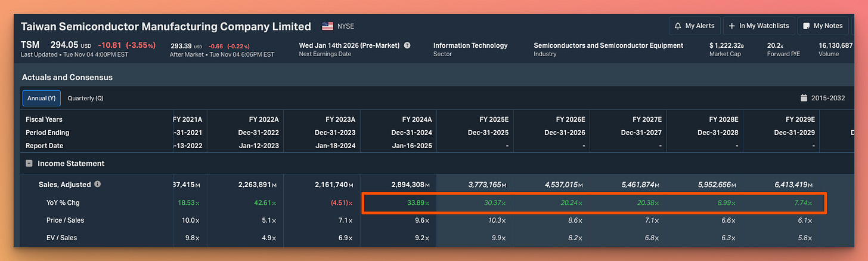Click the Jan-16-2025 report date
Screen dimensions: 868x261
click(413, 146)
